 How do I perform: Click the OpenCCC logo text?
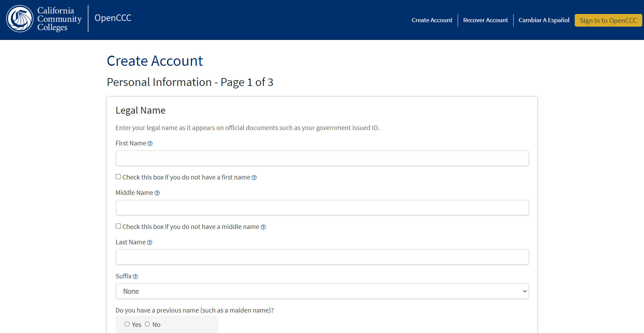coord(113,18)
